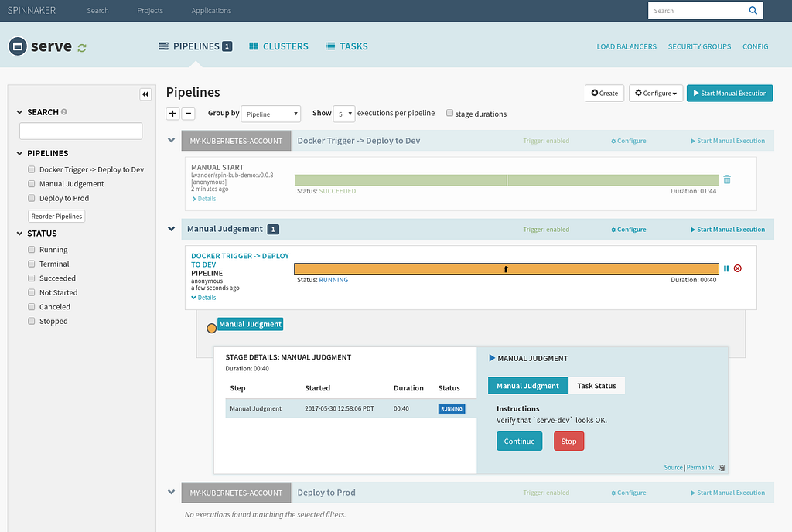Click the person marker on orange stage bar
This screenshot has width=792, height=532.
506,269
